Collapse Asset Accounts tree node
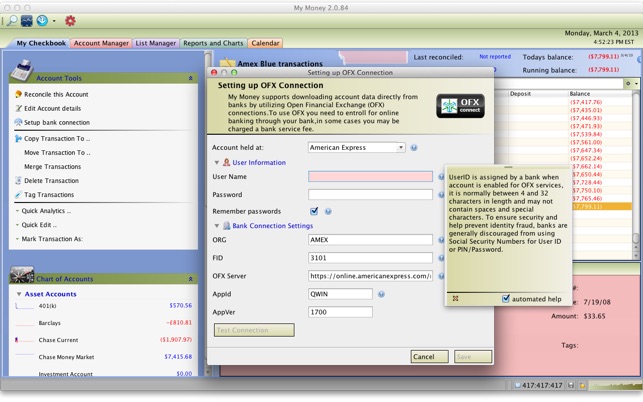Image resolution: width=643 pixels, height=402 pixels. pos(19,294)
